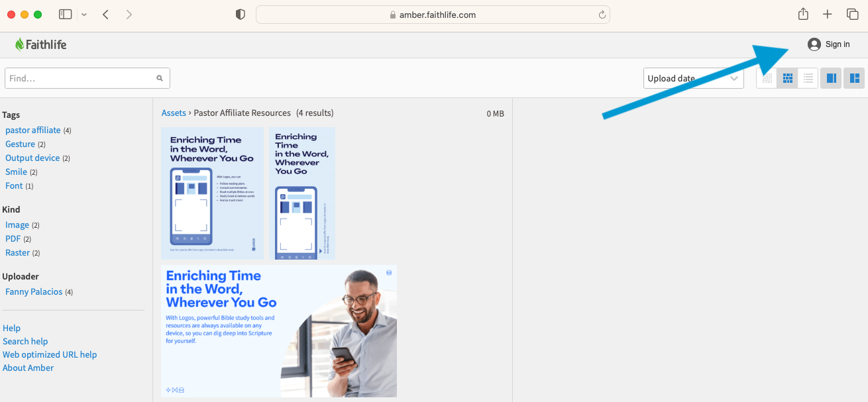Click the search magnifier icon in Find box
Image resolution: width=868 pixels, height=402 pixels.
pos(160,78)
